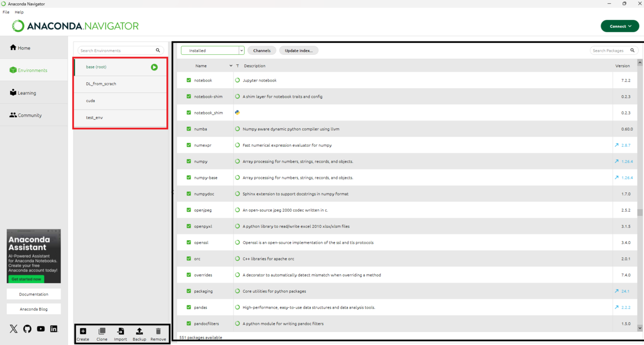Image resolution: width=644 pixels, height=345 pixels.
Task: Click the upgrade arrow for packaging
Action: (x=617, y=291)
